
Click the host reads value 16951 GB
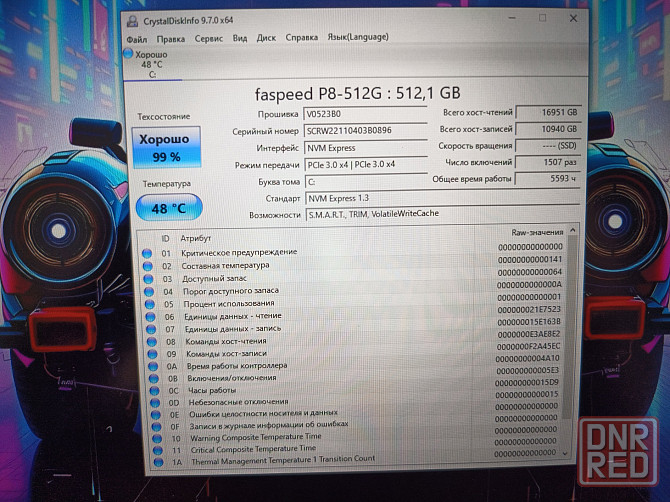(x=548, y=112)
